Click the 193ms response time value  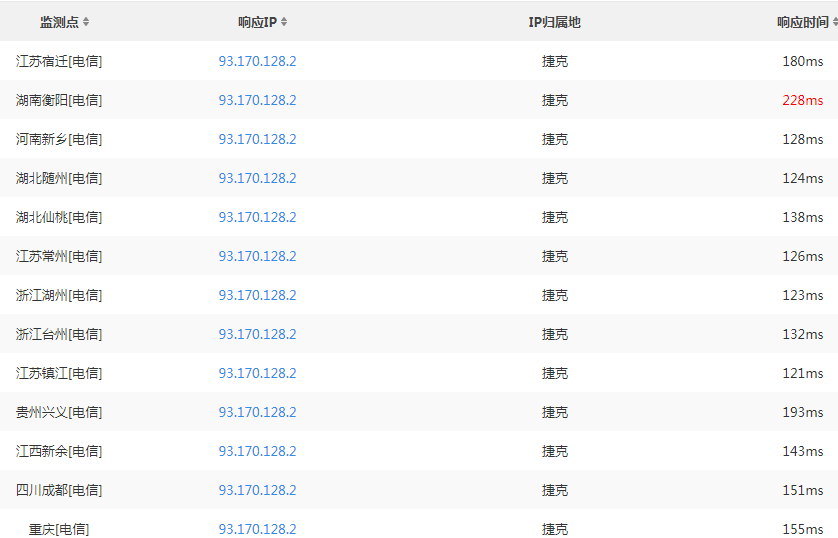coord(803,412)
